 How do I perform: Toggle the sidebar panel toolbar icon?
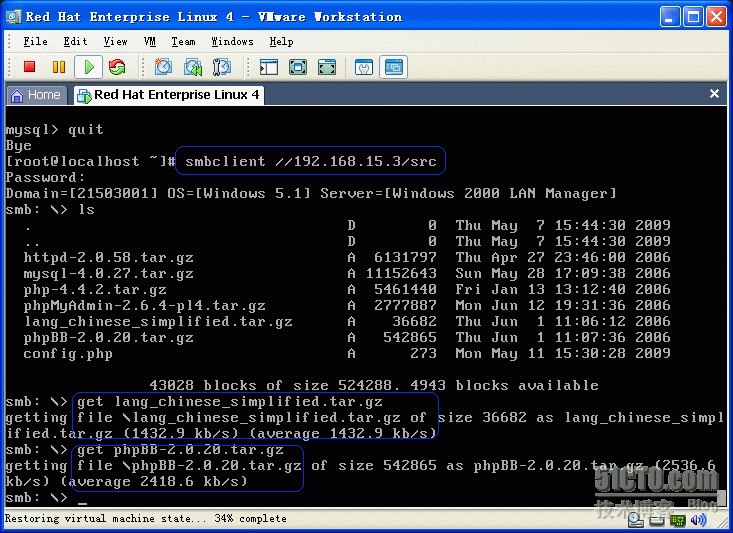[269, 67]
